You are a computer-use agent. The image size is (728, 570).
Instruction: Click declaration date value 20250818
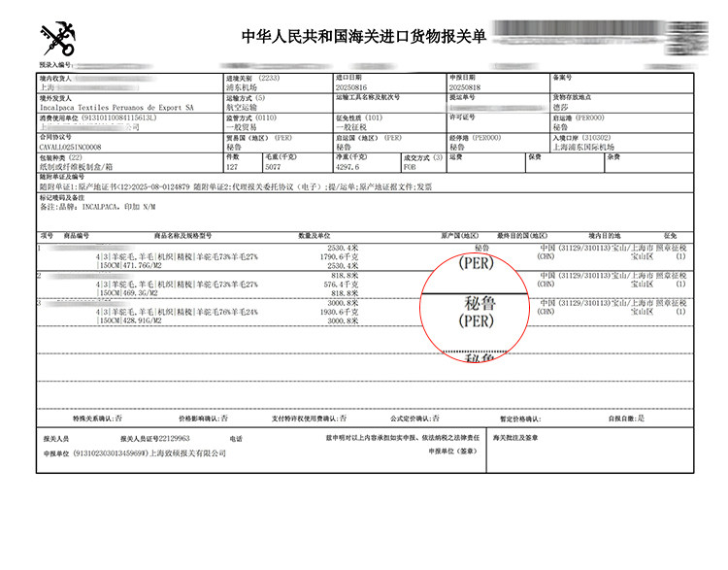465,87
